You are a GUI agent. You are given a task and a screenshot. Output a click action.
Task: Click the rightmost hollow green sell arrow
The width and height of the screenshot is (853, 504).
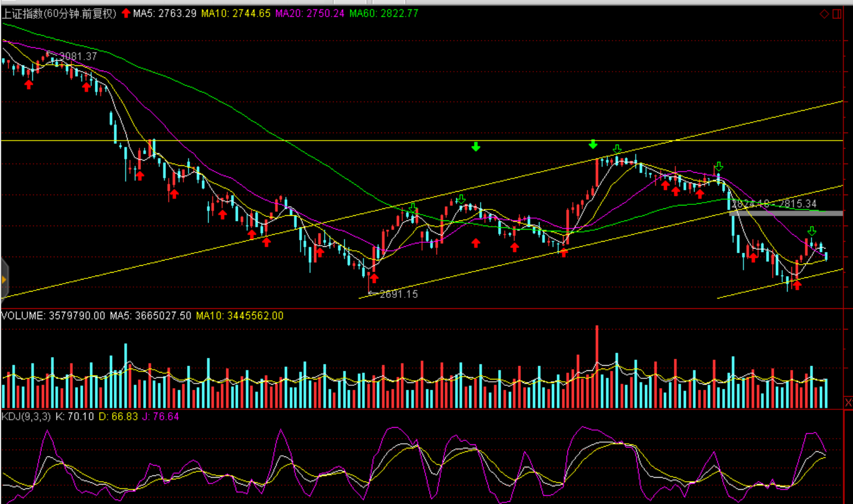[812, 231]
